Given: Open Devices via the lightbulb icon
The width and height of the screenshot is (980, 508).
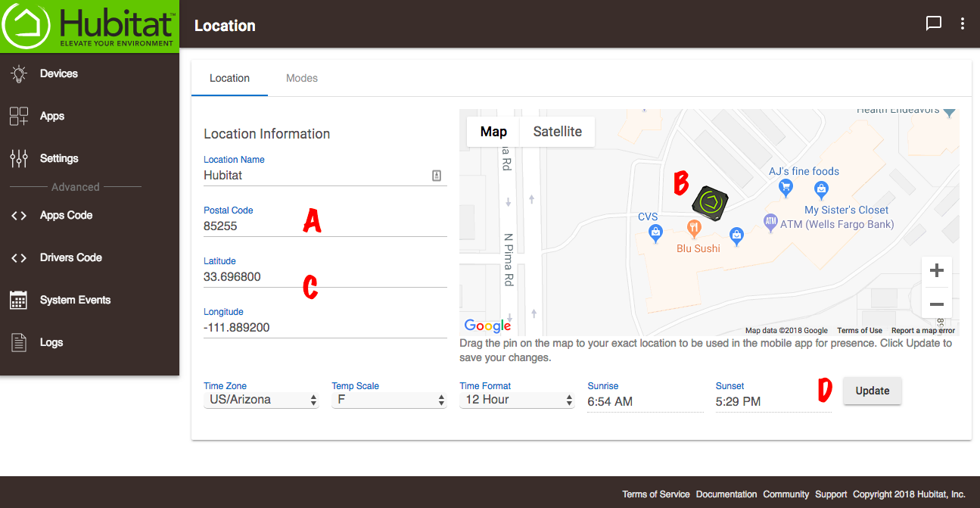Looking at the screenshot, I should tap(19, 74).
